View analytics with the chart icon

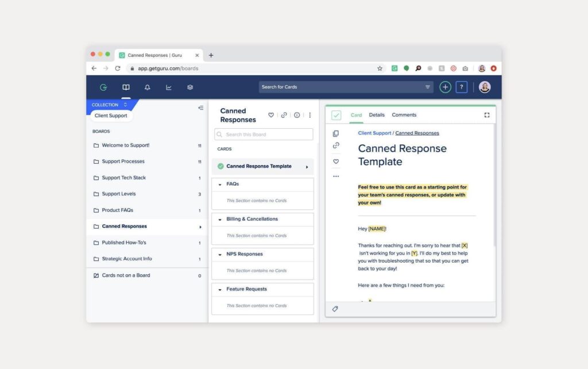(168, 87)
